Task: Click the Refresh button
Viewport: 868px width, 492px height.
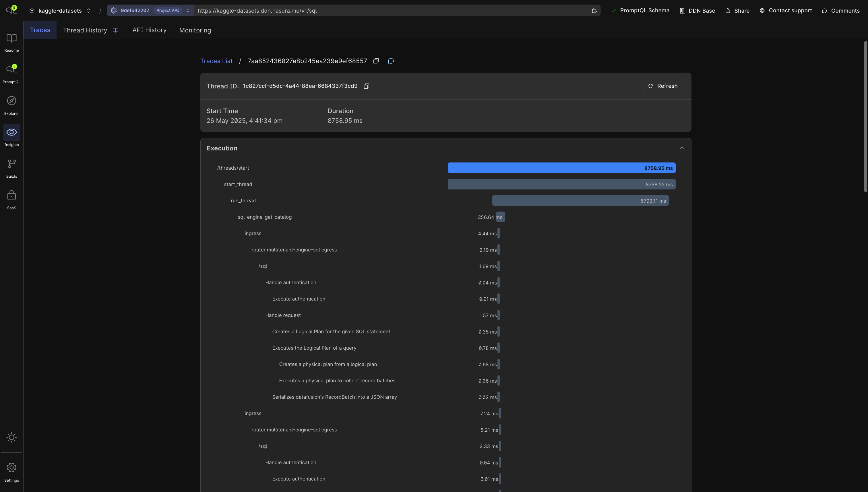Action: pyautogui.click(x=663, y=86)
